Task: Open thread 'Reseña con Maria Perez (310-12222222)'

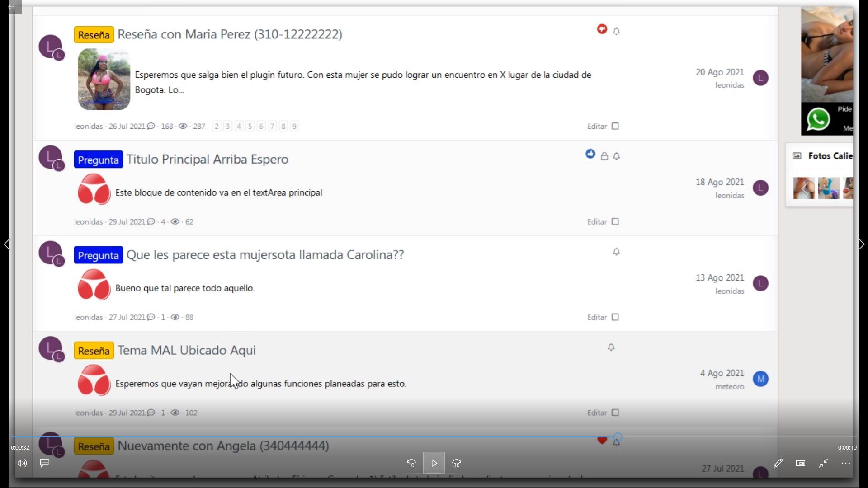Action: point(230,34)
